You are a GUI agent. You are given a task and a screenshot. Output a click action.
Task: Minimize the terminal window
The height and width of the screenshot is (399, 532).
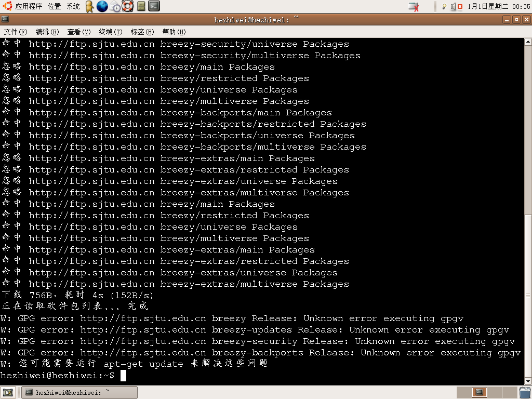click(x=507, y=20)
